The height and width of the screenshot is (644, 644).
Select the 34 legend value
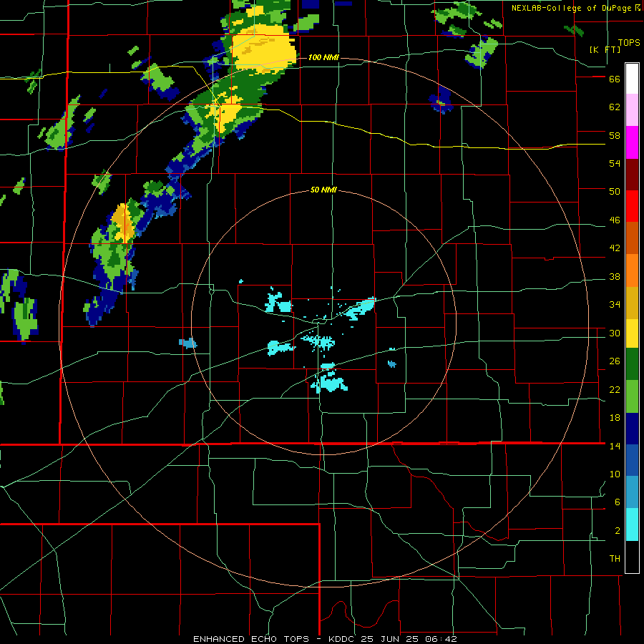(615, 305)
